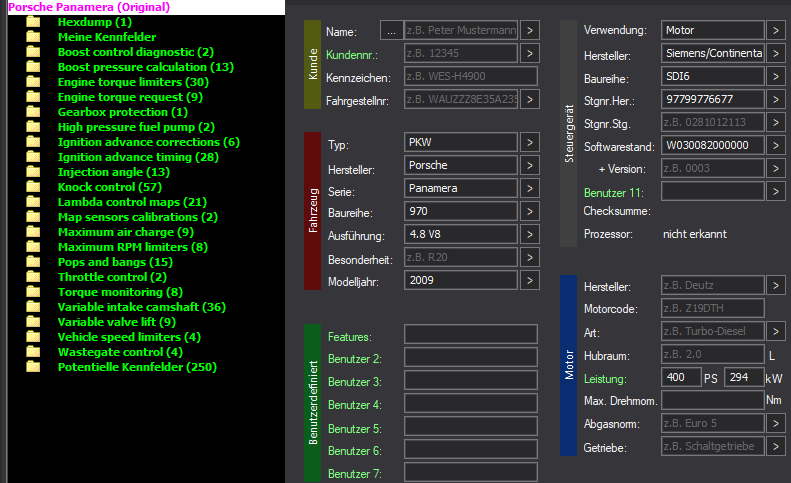This screenshot has height=483, width=791.
Task: Click the folder icon beside Hexdump (1)
Action: coord(33,22)
